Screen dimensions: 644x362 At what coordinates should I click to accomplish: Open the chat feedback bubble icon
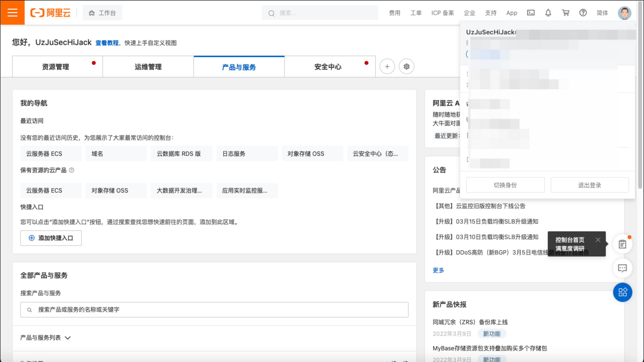(622, 268)
